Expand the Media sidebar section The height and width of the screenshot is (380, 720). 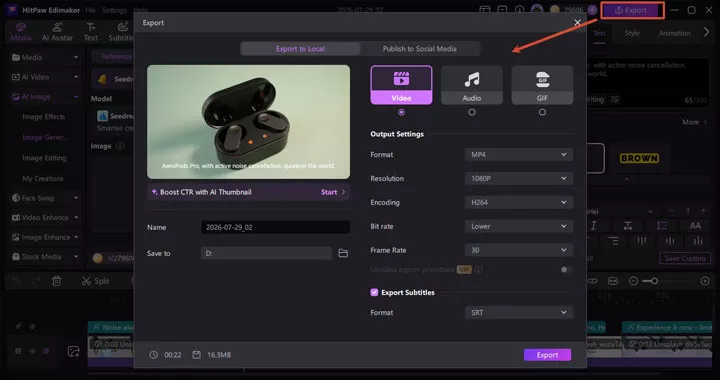45,57
